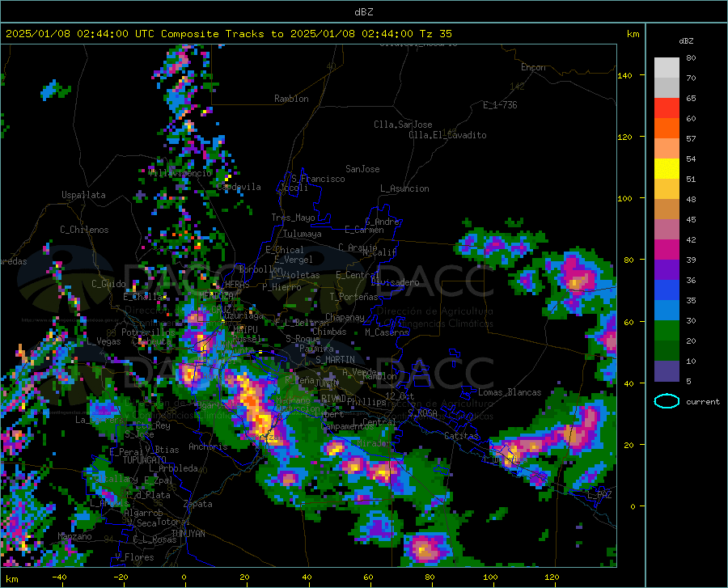728x588 pixels.
Task: Click the 120 tick on the bottom axis
Action: click(x=552, y=577)
